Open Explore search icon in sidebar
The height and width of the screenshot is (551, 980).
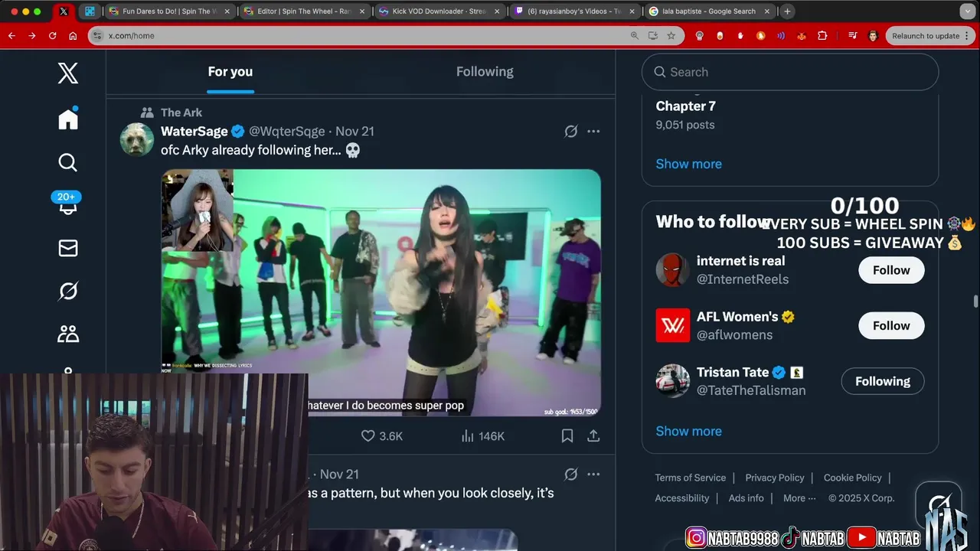(67, 162)
